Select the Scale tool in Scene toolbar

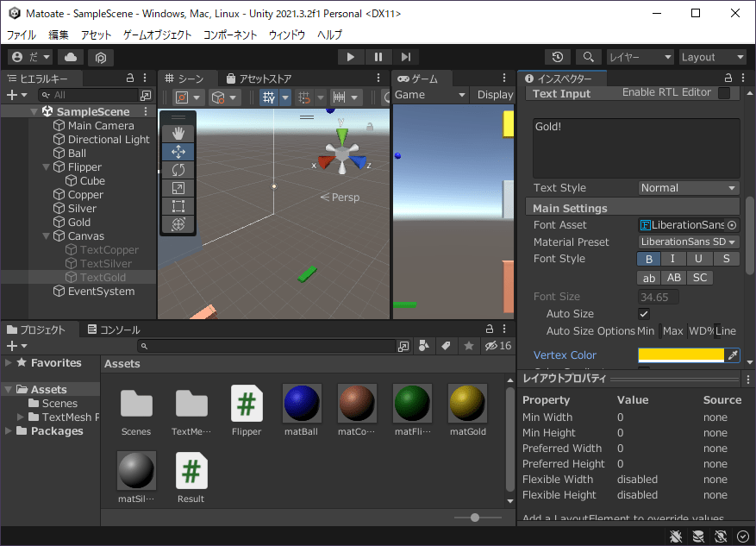coord(178,188)
